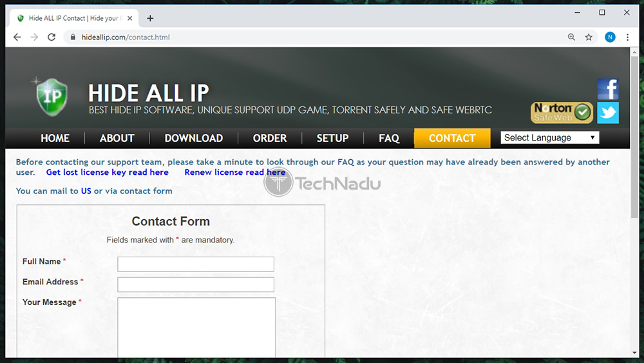Go to the HOME menu item

tap(55, 138)
